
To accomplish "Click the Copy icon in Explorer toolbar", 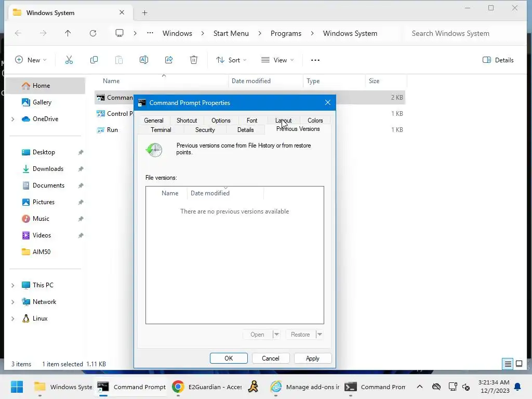I will [x=94, y=60].
